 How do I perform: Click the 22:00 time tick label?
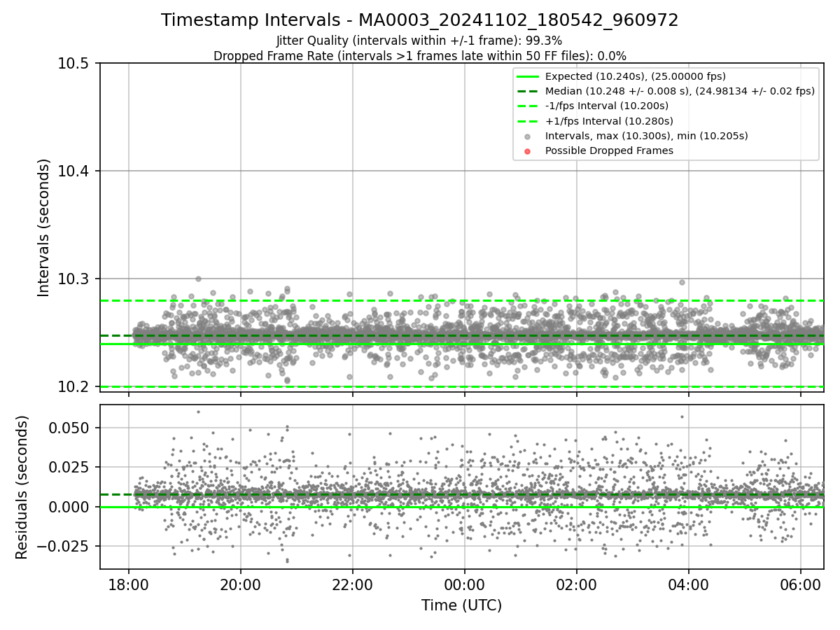coord(352,584)
